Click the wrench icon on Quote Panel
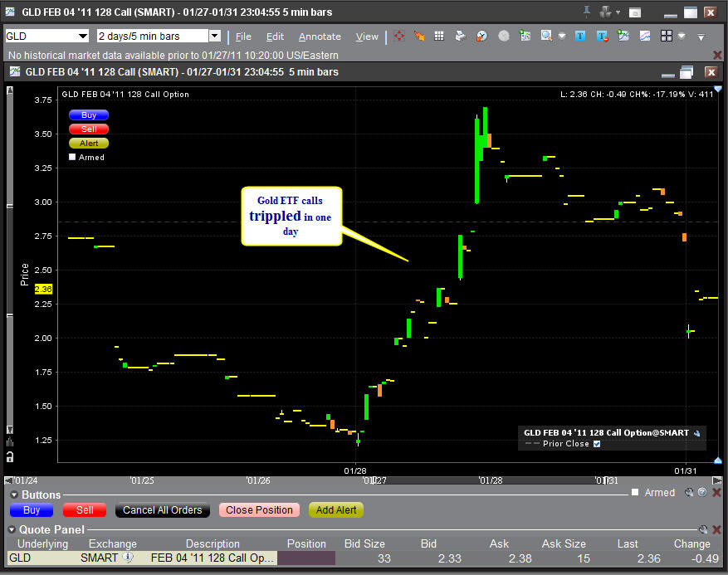The height and width of the screenshot is (575, 728). point(703,529)
